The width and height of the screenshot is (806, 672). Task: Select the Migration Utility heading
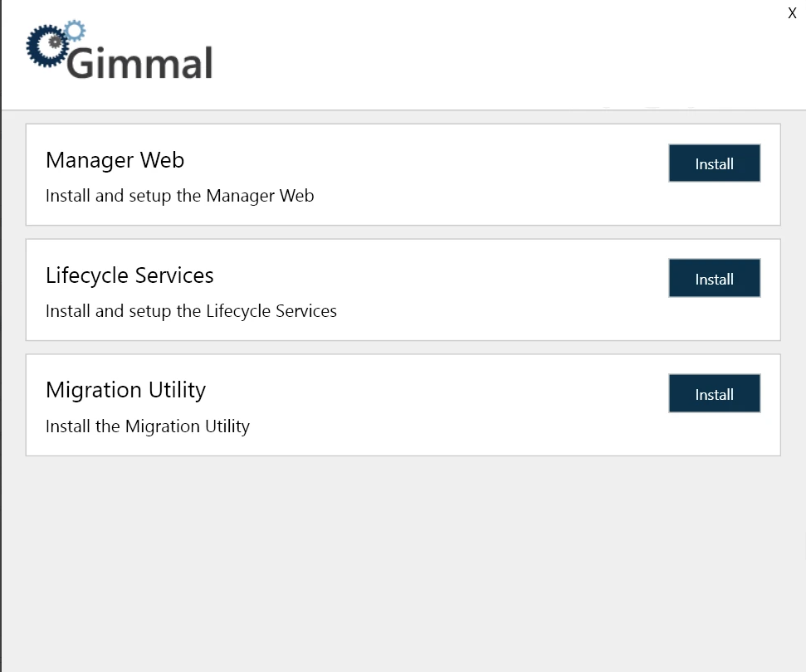(x=125, y=390)
